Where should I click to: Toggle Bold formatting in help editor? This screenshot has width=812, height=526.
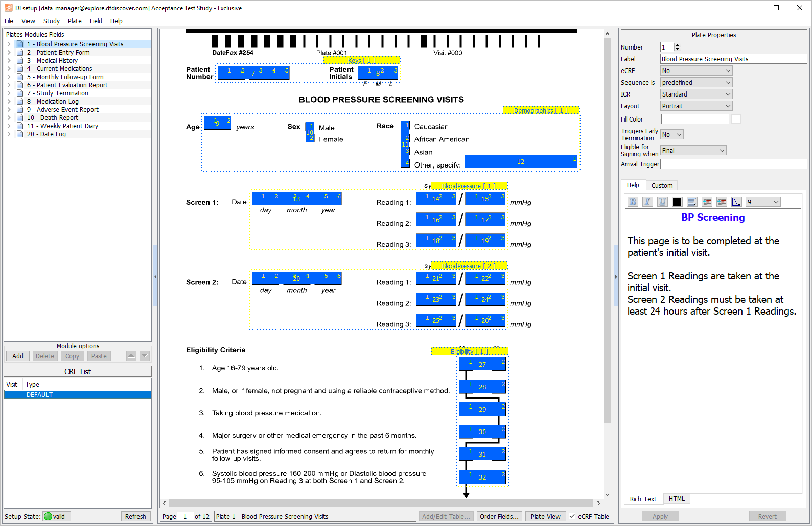(x=633, y=202)
